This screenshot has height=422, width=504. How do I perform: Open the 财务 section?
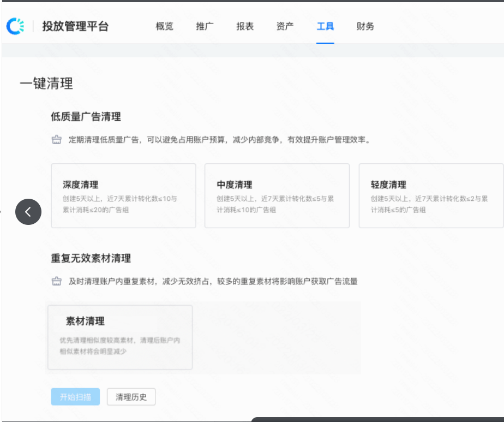(x=364, y=26)
